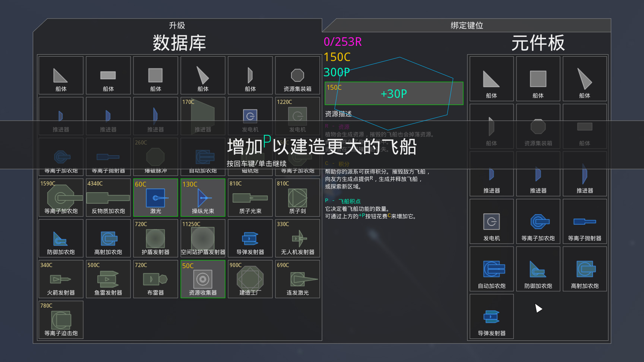644x362 pixels.
Task: 在数据库中选择「资源收集器」
Action: tap(203, 279)
